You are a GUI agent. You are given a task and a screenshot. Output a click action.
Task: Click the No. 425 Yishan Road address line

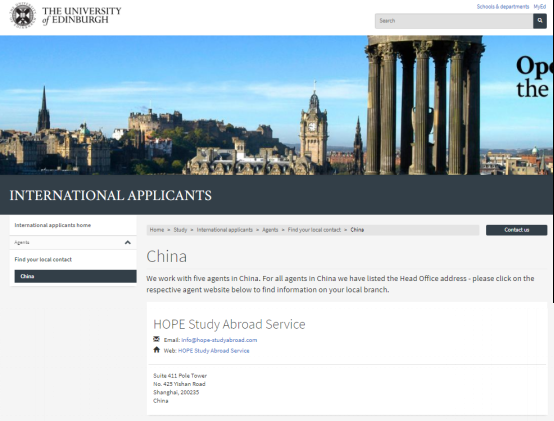coord(179,384)
